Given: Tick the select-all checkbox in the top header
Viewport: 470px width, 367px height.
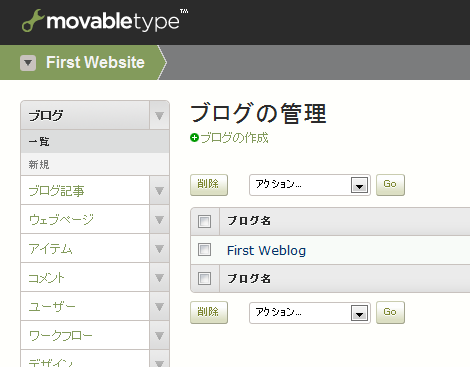Looking at the screenshot, I should point(204,221).
